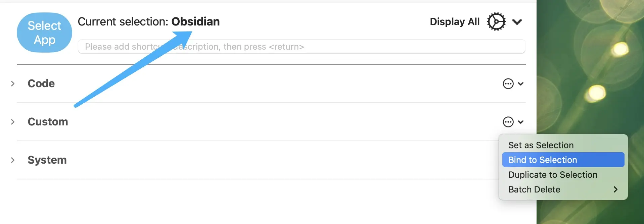644x224 pixels.
Task: Select the Code group title
Action: [41, 83]
